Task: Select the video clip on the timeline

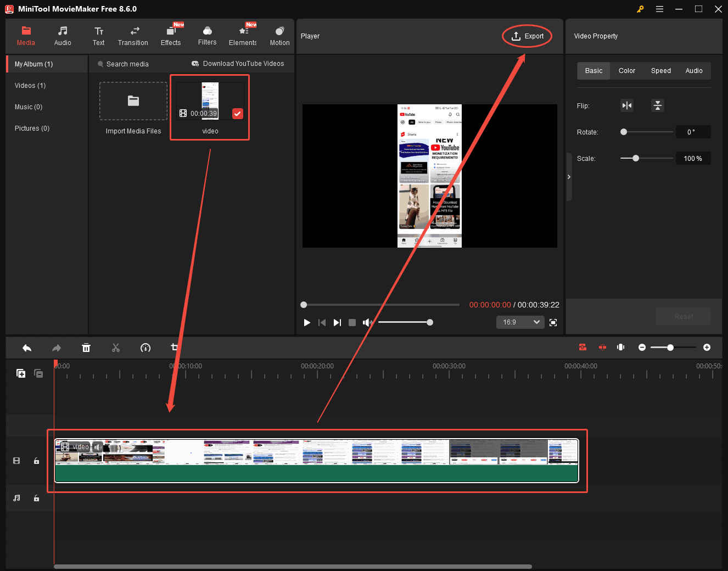Action: [x=317, y=461]
